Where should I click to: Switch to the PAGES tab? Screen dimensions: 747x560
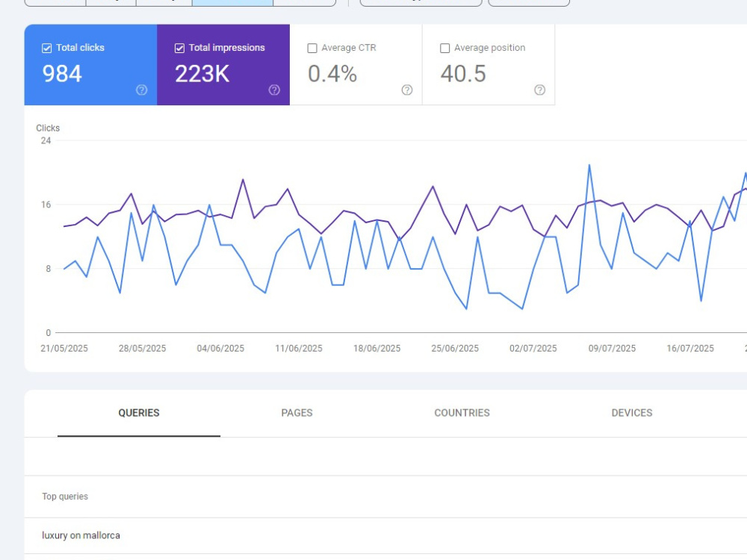pyautogui.click(x=297, y=413)
